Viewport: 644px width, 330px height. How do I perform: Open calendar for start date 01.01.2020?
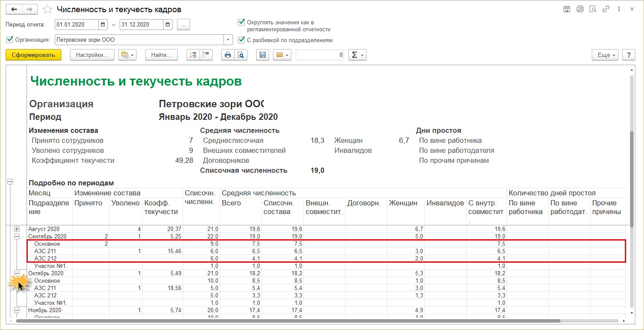(x=103, y=24)
